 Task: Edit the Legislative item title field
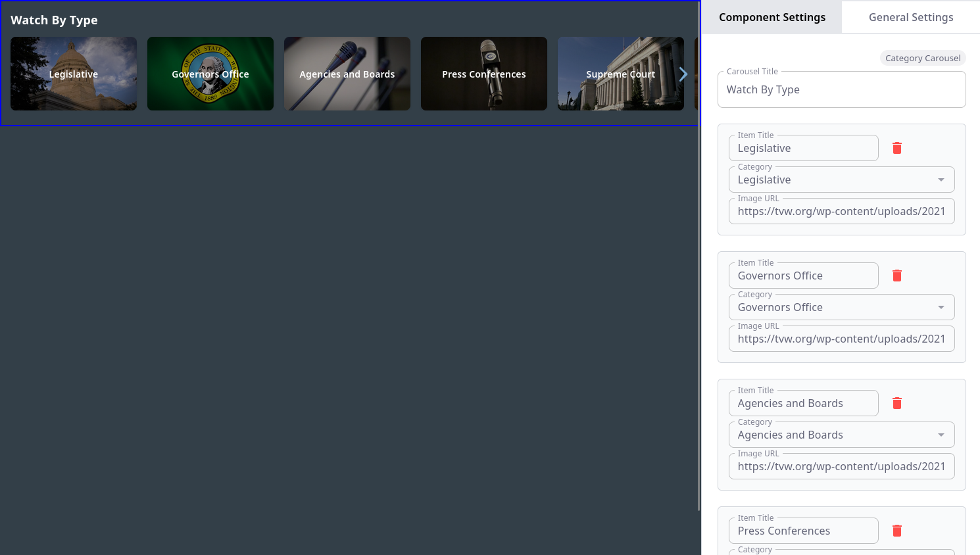803,148
